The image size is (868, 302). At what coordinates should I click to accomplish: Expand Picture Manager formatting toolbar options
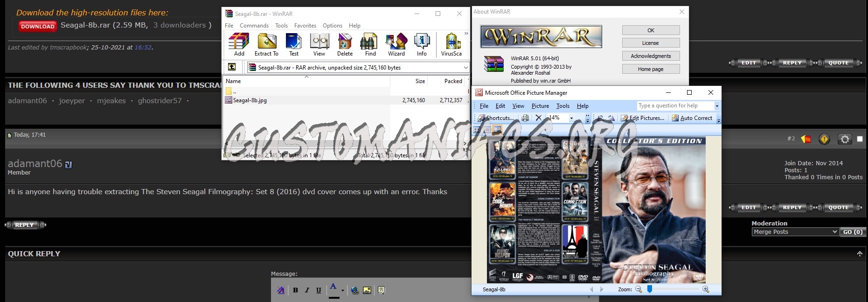pyautogui.click(x=719, y=118)
